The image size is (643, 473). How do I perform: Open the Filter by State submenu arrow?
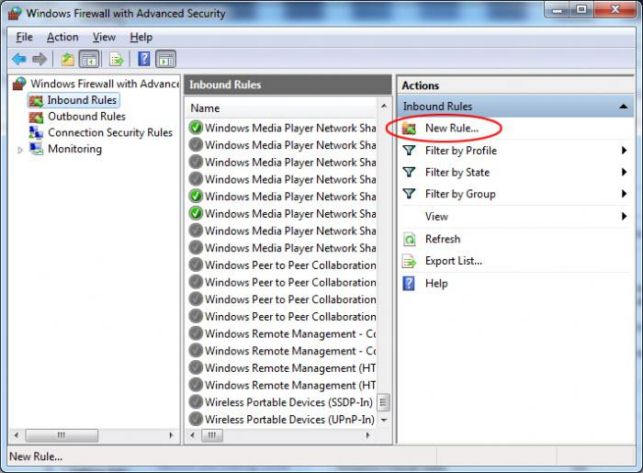click(x=624, y=172)
